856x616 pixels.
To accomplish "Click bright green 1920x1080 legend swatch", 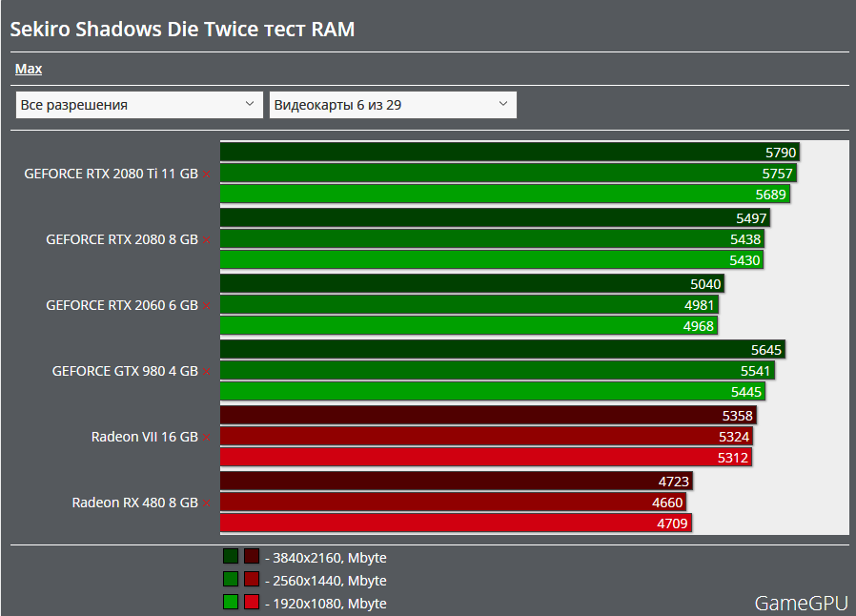I will pos(231,602).
